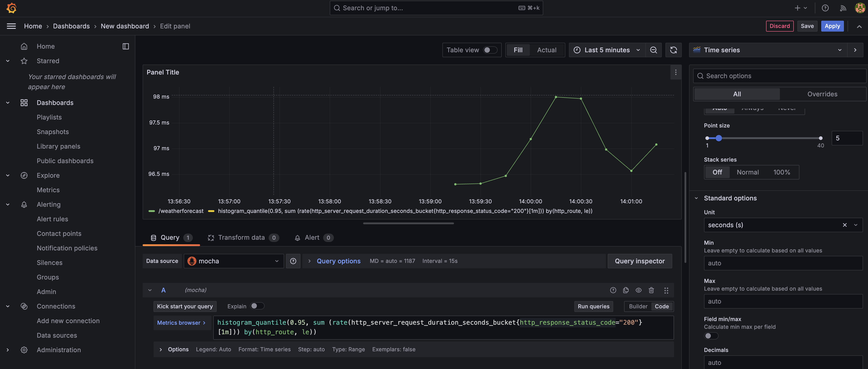868x369 pixels.
Task: Open the mocha data source dropdown
Action: pos(233,261)
